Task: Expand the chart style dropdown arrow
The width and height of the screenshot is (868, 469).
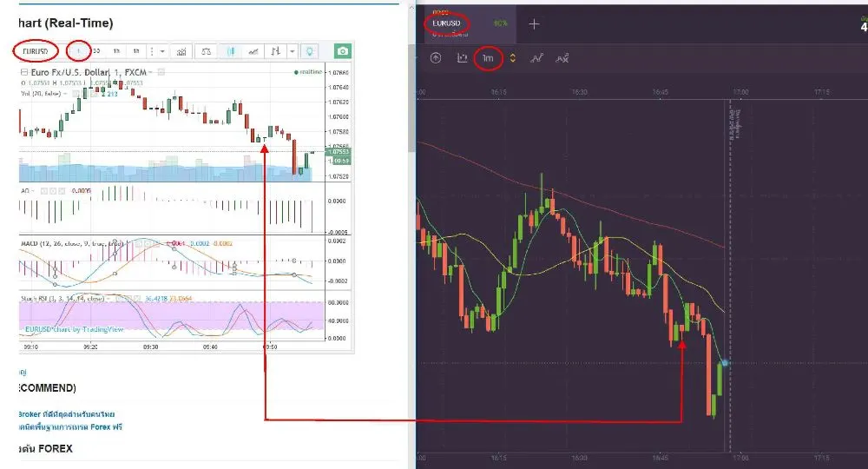Action: (x=292, y=51)
